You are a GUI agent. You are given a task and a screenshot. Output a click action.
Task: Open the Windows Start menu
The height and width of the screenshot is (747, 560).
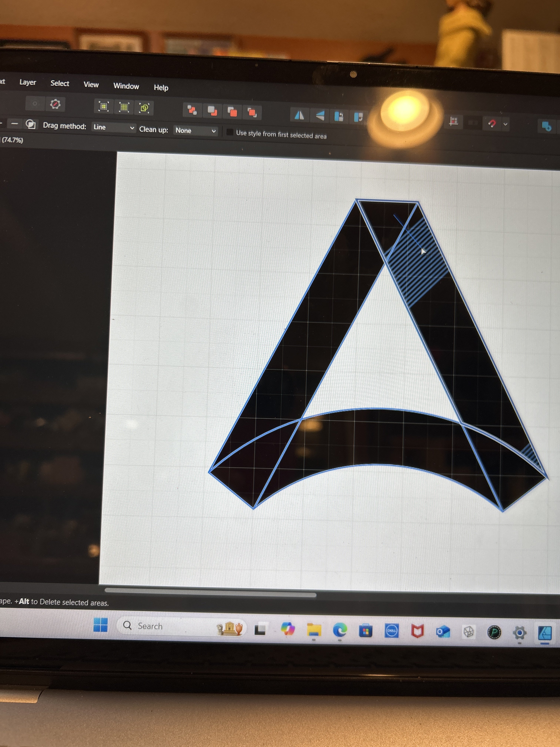[x=100, y=625]
